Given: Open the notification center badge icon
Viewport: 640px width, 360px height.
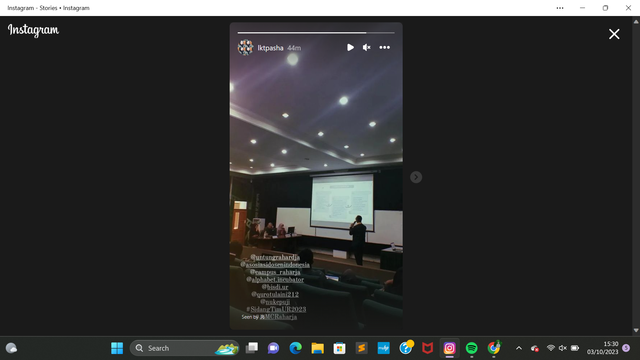Looking at the screenshot, I should [x=626, y=348].
